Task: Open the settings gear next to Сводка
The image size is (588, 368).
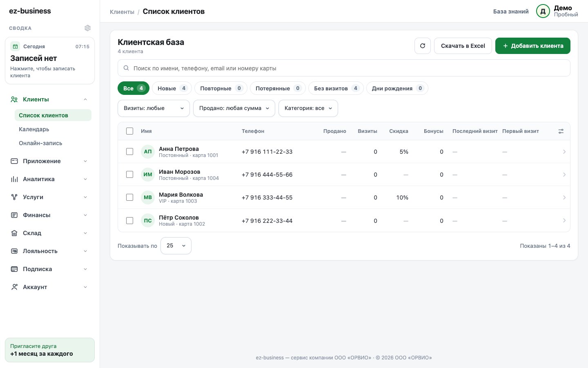Action: 87,28
